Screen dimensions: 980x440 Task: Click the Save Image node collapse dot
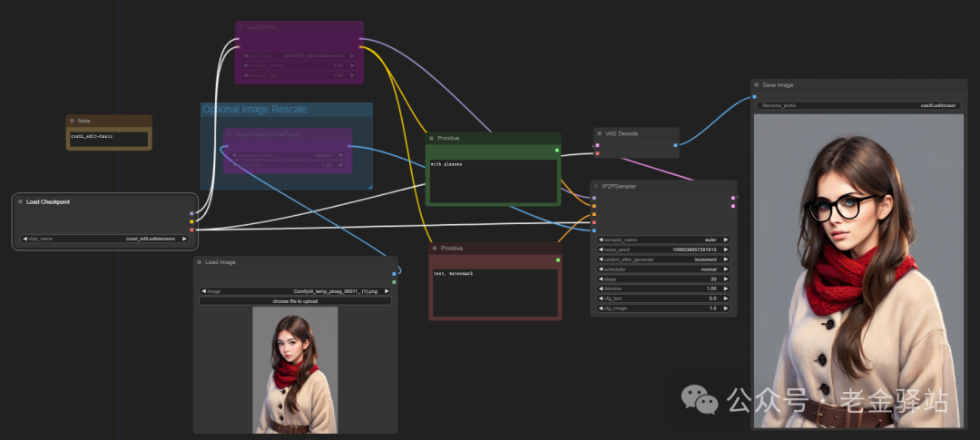tap(756, 84)
